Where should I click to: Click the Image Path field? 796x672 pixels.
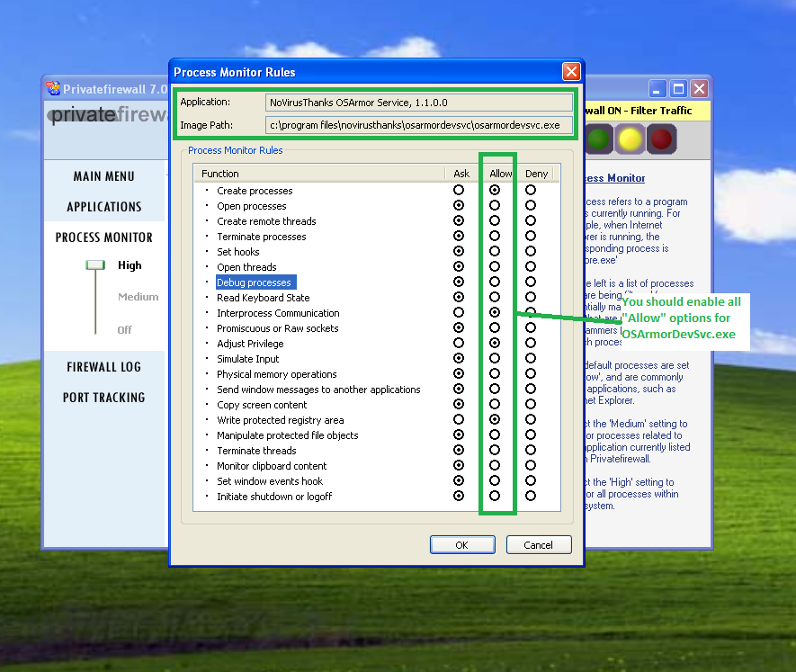(419, 125)
